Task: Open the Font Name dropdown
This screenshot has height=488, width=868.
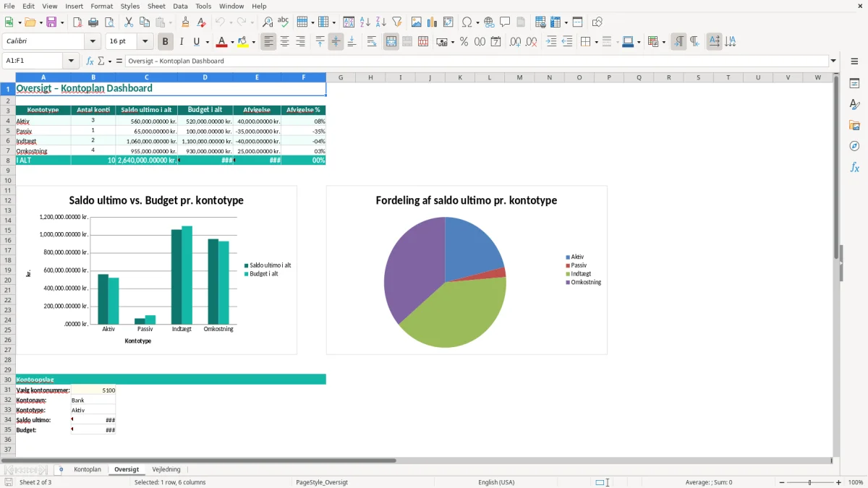Action: (x=92, y=42)
